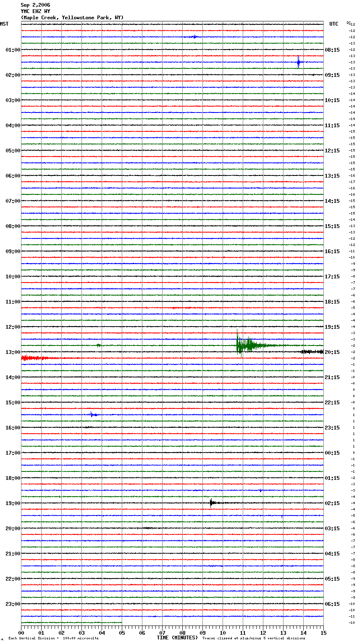Click the small green burst near minute 04 before 13:00

[99, 346]
